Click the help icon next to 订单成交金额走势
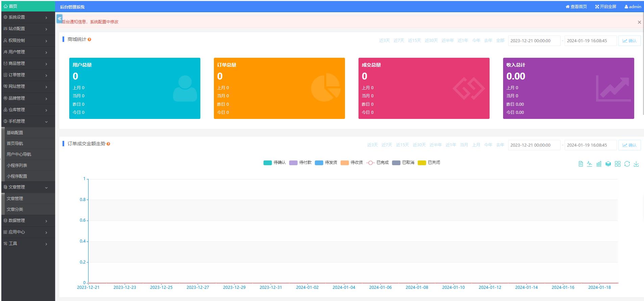Image resolution: width=644 pixels, height=301 pixels. [108, 144]
